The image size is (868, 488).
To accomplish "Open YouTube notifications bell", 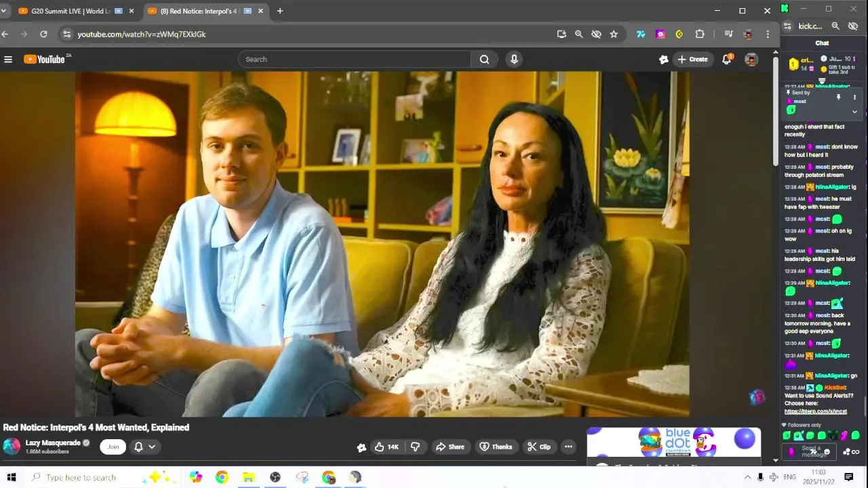I will pos(726,60).
